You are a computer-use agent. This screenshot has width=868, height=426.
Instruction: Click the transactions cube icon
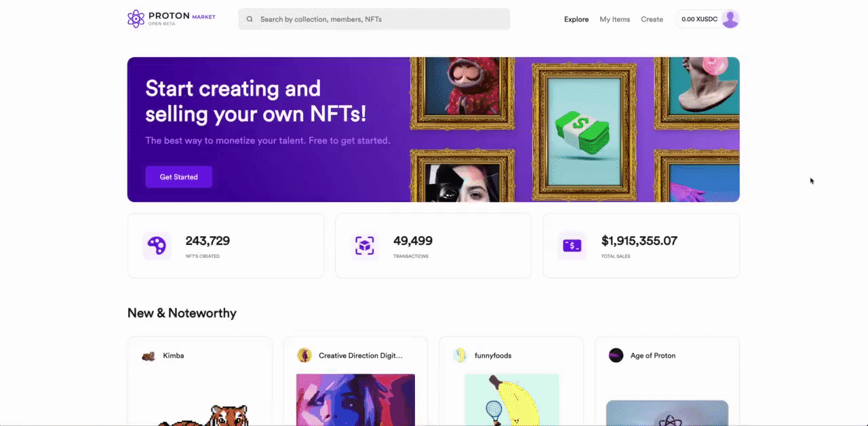(x=365, y=246)
